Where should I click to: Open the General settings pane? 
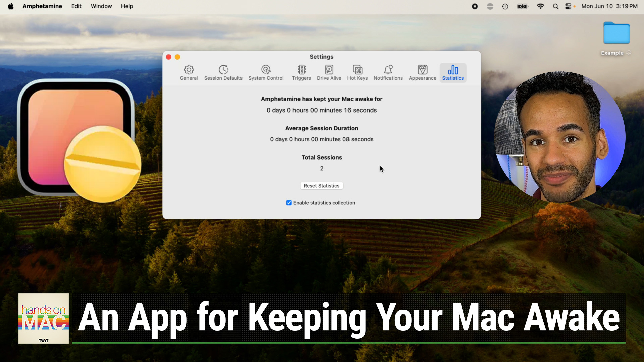click(x=189, y=72)
